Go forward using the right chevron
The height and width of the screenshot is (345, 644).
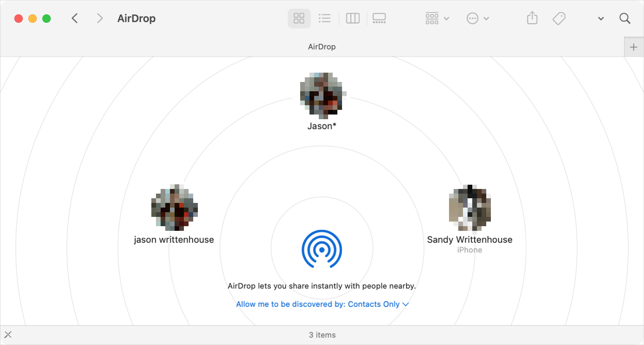coord(100,18)
